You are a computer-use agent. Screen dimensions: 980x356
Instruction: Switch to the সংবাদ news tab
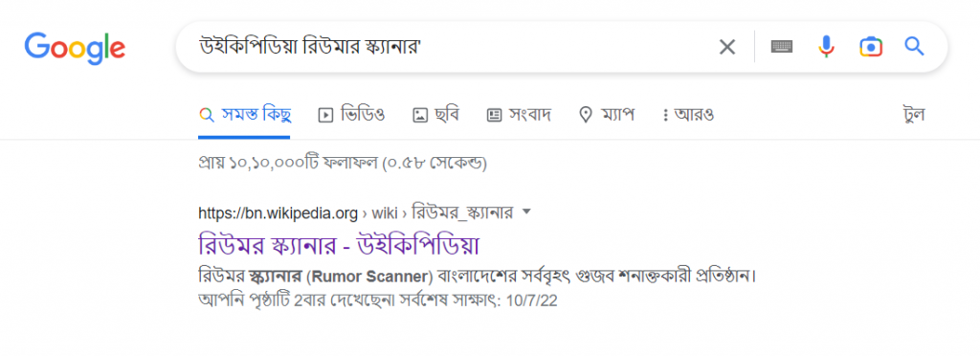519,115
